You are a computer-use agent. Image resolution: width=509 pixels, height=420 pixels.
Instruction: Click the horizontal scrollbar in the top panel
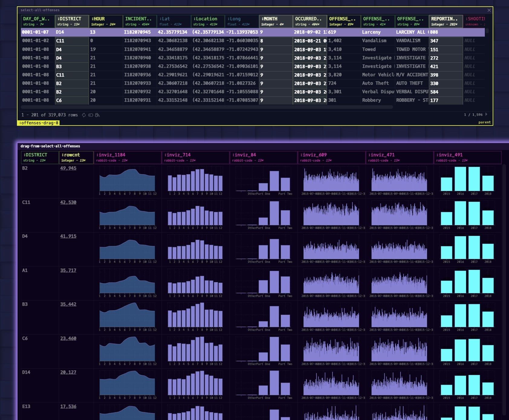coord(207,107)
